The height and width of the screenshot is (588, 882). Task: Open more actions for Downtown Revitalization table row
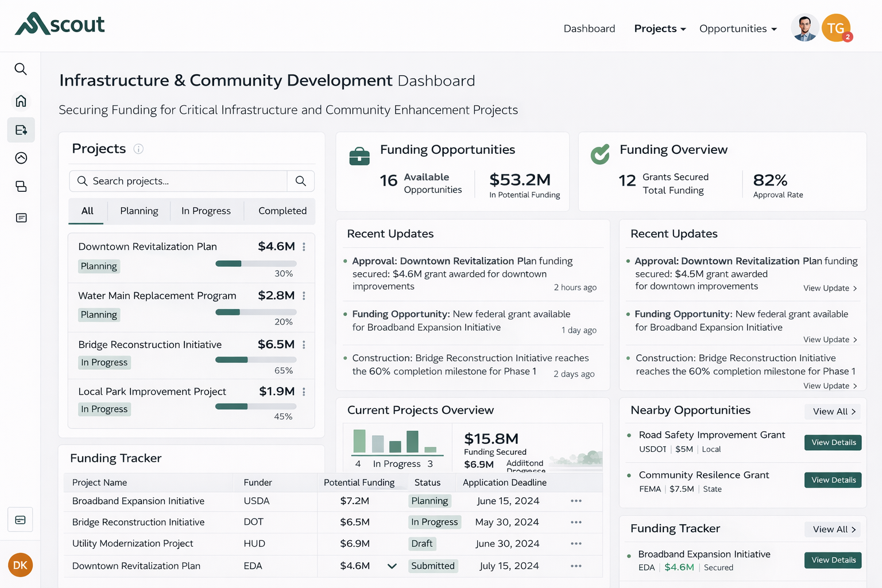click(576, 566)
